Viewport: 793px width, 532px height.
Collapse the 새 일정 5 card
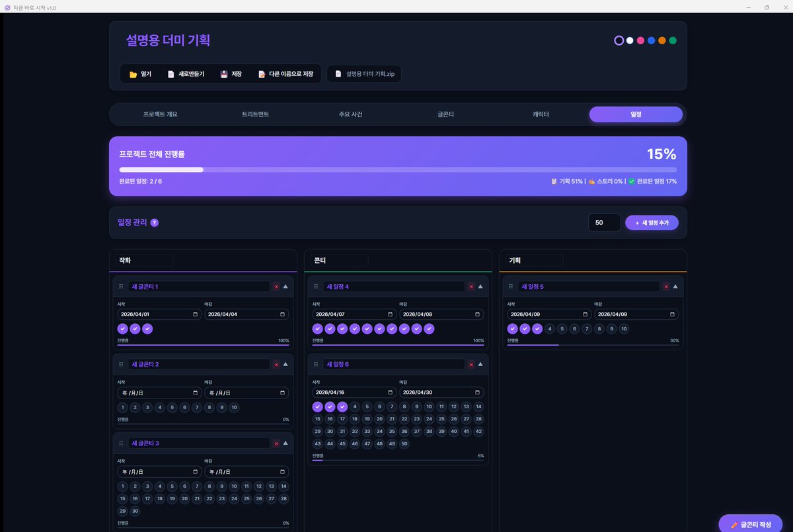675,287
